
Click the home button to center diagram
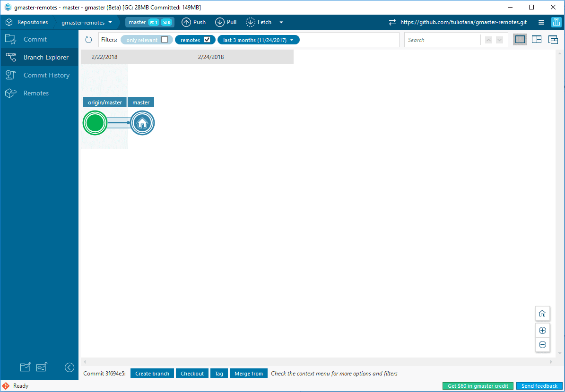click(542, 314)
